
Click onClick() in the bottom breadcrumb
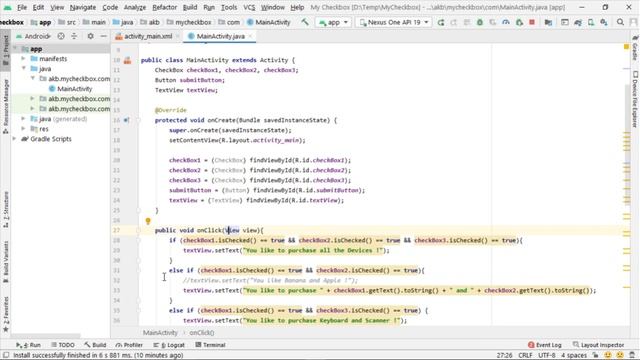[x=202, y=333]
